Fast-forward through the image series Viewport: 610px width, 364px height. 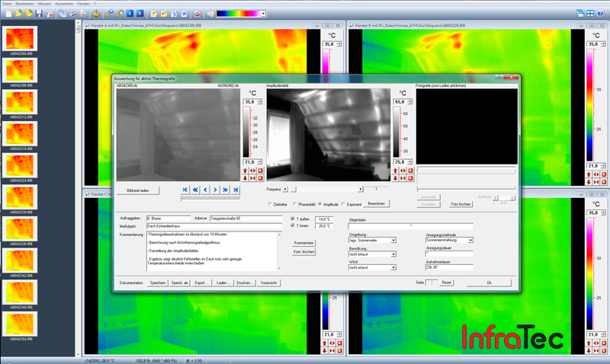tap(225, 189)
